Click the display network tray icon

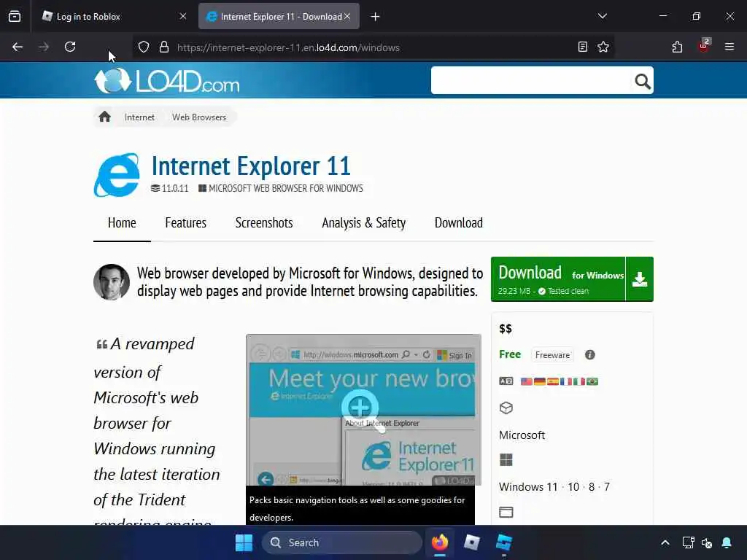tap(688, 542)
